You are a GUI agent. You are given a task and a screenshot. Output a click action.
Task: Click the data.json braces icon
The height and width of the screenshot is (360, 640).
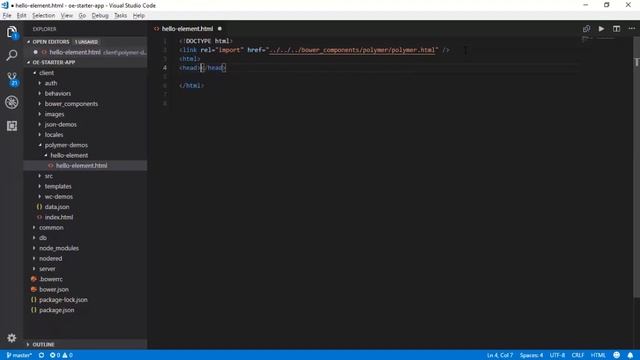coord(39,207)
